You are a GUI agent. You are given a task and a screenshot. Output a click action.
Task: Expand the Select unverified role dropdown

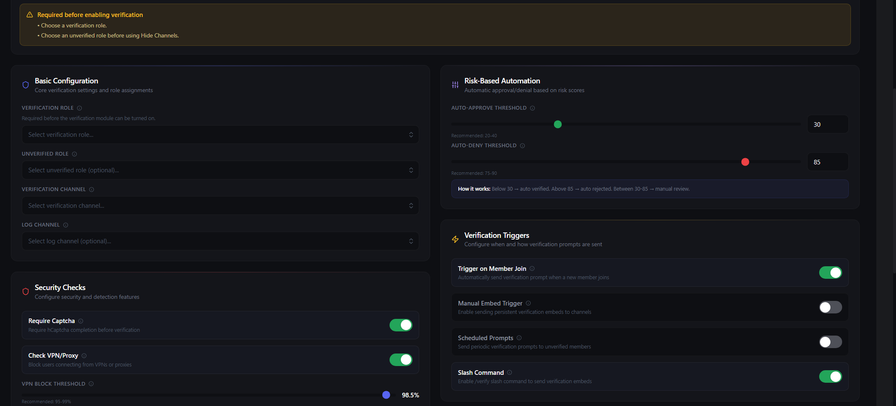tap(219, 170)
